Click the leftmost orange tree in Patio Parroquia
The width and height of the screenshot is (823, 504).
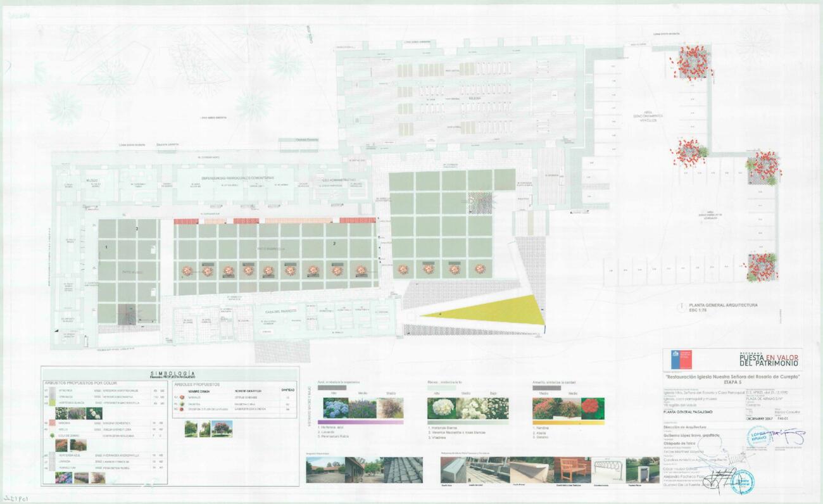tap(187, 270)
